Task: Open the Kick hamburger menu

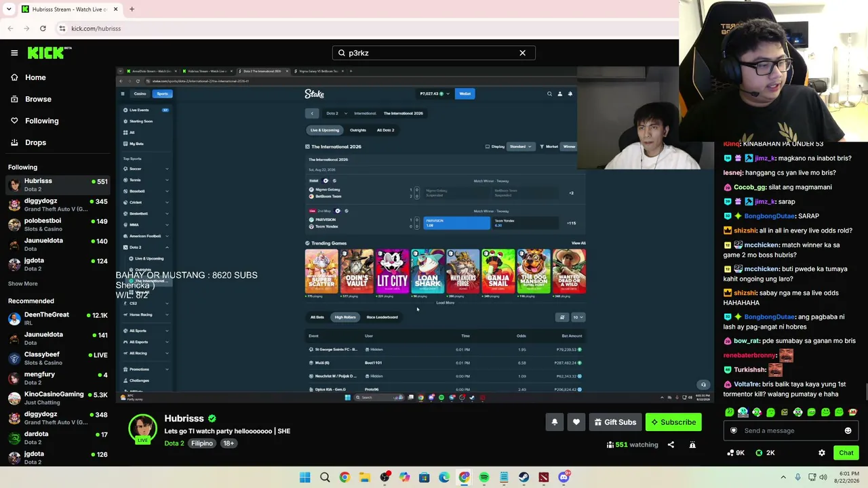Action: 14,53
